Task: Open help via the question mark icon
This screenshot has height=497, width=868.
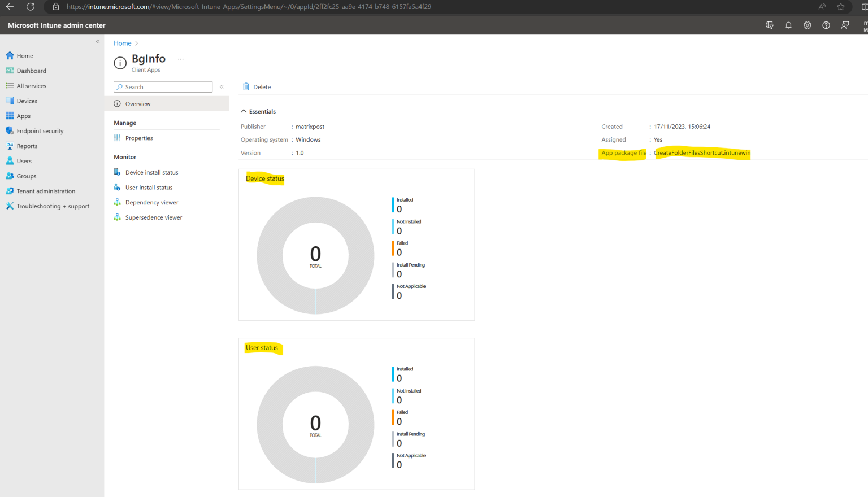Action: tap(826, 25)
